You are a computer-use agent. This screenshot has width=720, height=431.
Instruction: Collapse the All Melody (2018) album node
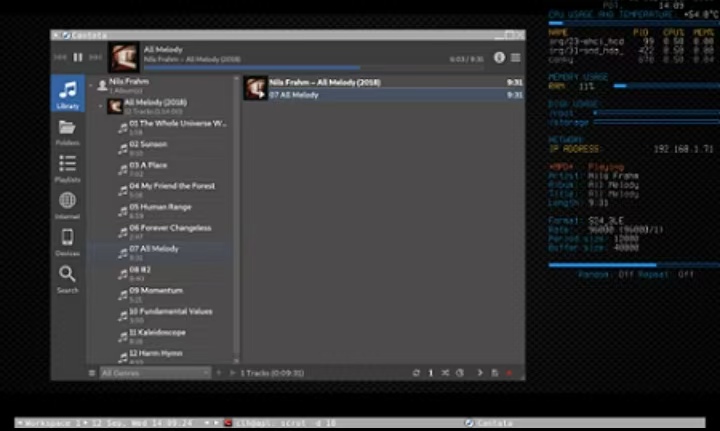click(x=101, y=106)
